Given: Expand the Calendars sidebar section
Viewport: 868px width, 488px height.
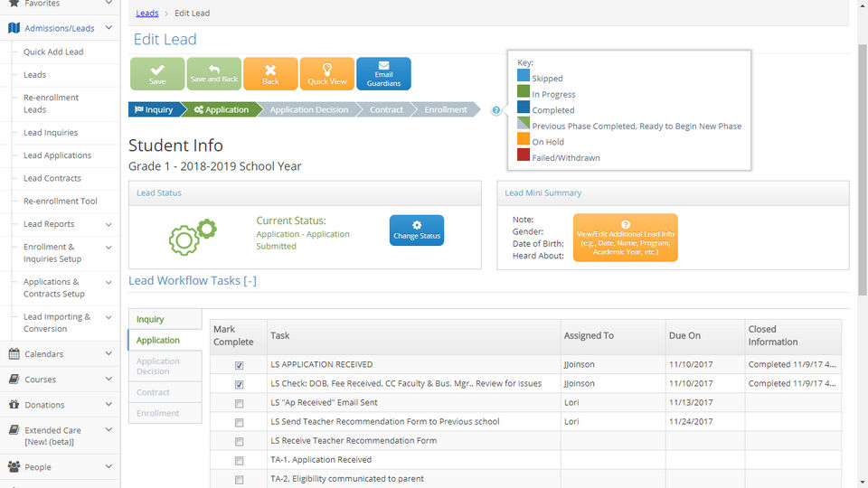Looking at the screenshot, I should (108, 354).
